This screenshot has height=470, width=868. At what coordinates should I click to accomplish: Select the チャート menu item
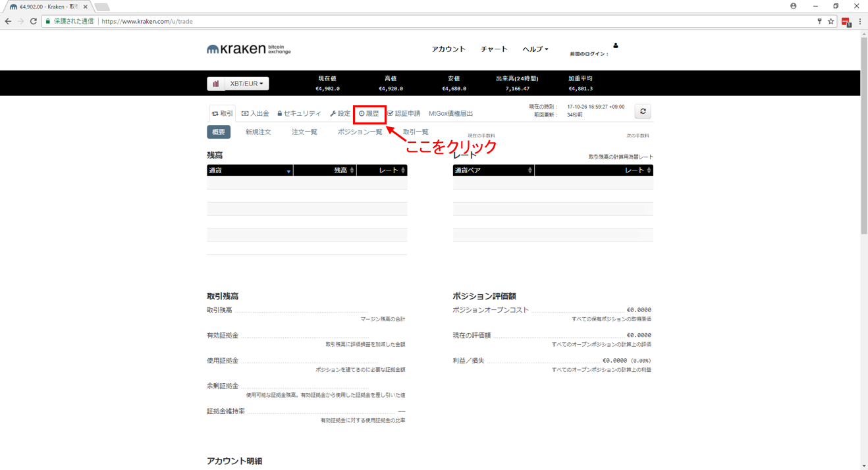tap(494, 49)
